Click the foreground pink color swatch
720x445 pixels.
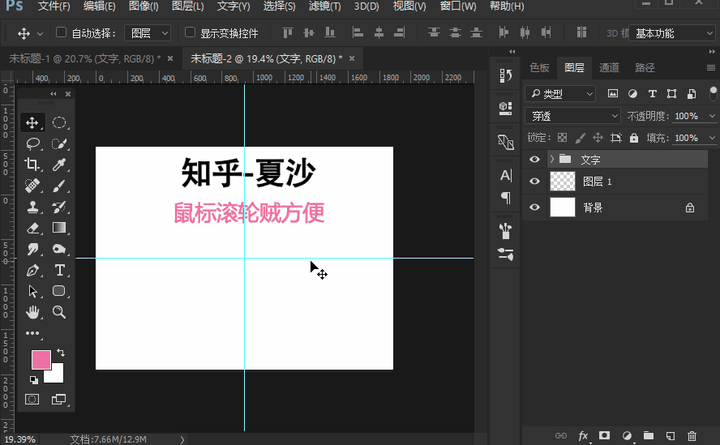[x=41, y=360]
